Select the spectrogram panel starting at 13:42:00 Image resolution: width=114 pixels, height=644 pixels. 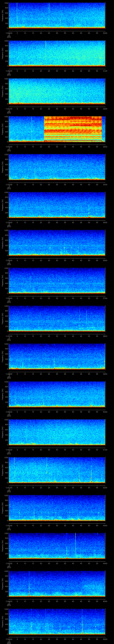pyautogui.click(x=57, y=508)
